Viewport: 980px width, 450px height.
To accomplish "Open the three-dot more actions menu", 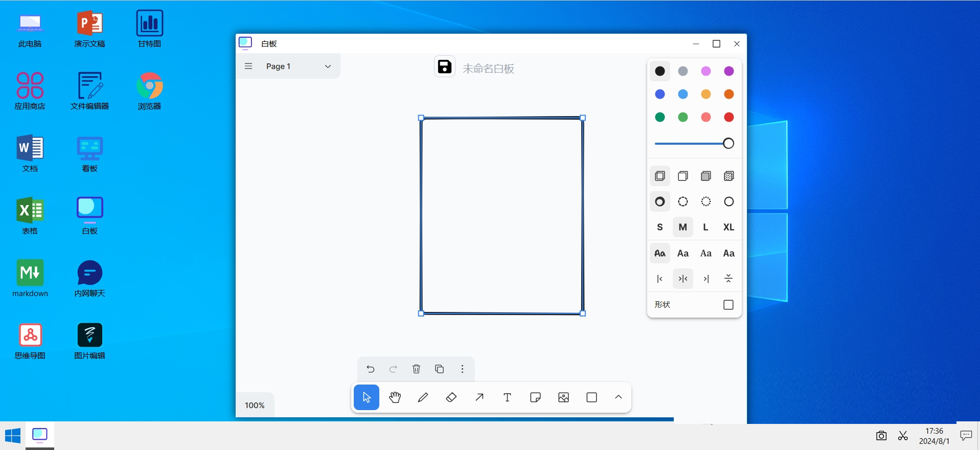I will (462, 369).
